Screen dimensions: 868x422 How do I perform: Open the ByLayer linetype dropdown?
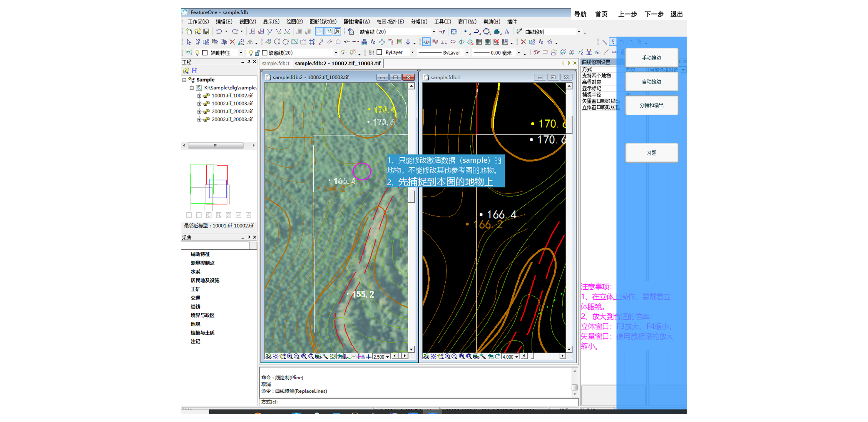coord(467,53)
